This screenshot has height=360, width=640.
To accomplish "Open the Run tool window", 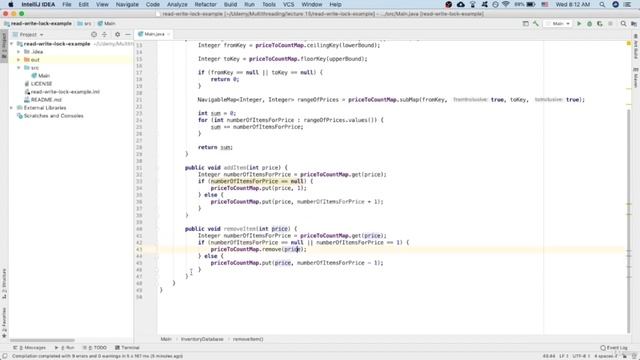I will tap(64, 348).
